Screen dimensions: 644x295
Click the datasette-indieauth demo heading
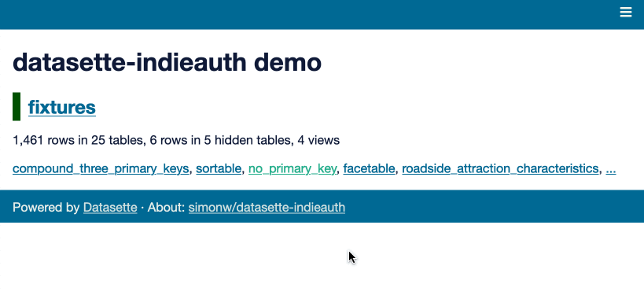167,62
